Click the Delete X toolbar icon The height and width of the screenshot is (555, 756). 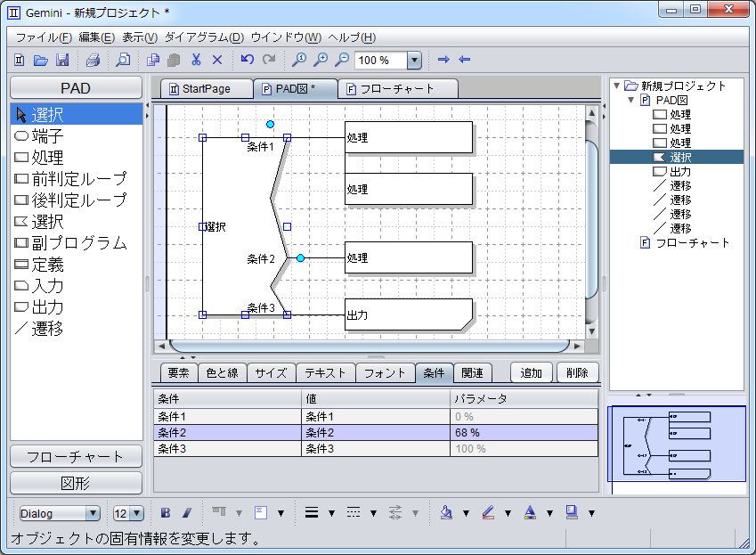[x=217, y=60]
